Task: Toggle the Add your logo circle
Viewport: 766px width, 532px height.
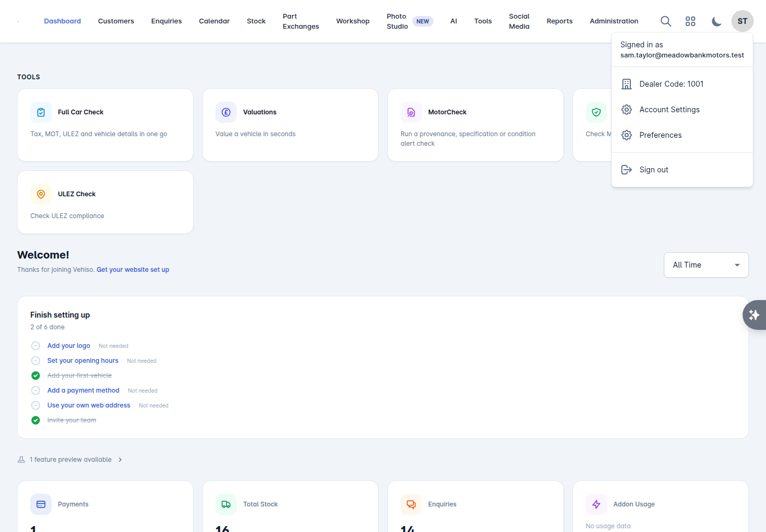Action: point(36,346)
